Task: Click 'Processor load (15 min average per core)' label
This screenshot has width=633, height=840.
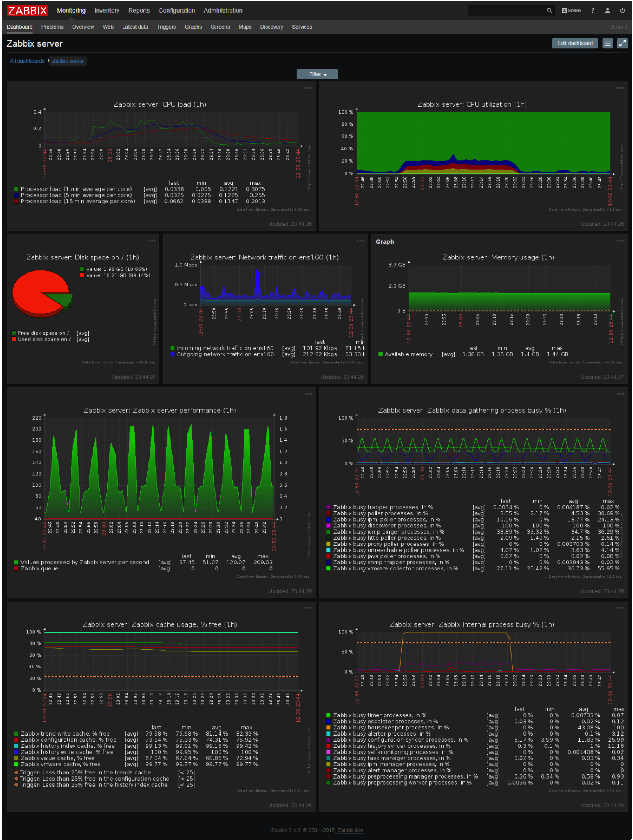Action: tap(78, 201)
